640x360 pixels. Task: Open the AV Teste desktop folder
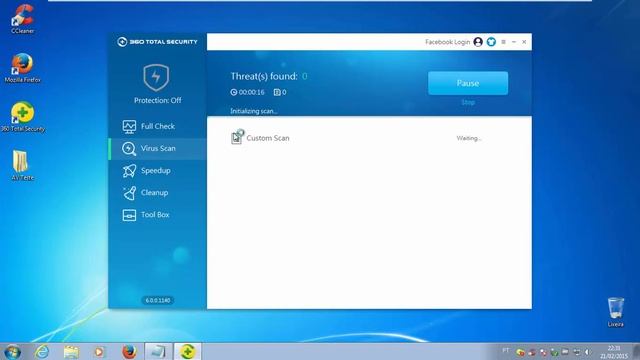(x=21, y=165)
